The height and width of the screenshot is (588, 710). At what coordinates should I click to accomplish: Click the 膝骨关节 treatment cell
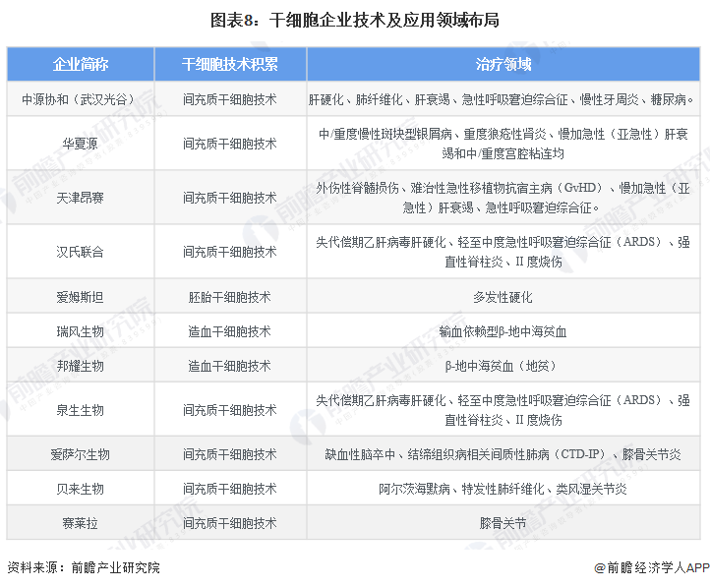[503, 523]
